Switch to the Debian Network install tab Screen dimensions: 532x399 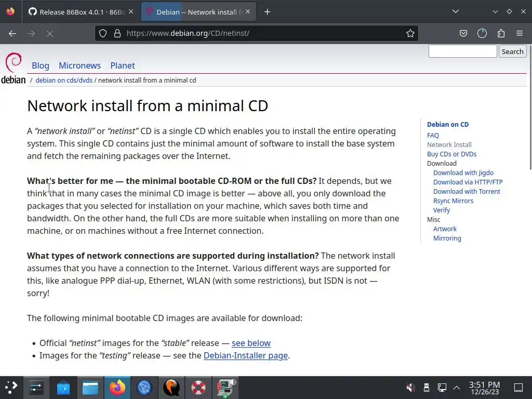(x=198, y=12)
